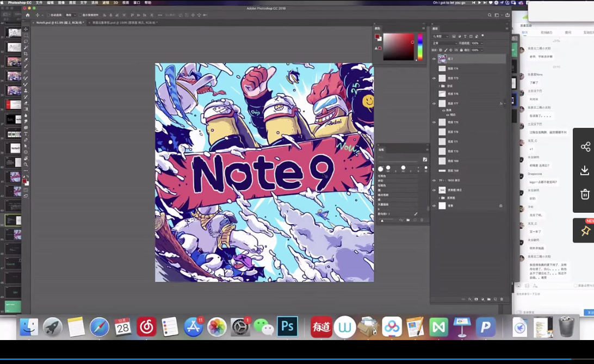Select the Move tool in toolbar

[26, 29]
